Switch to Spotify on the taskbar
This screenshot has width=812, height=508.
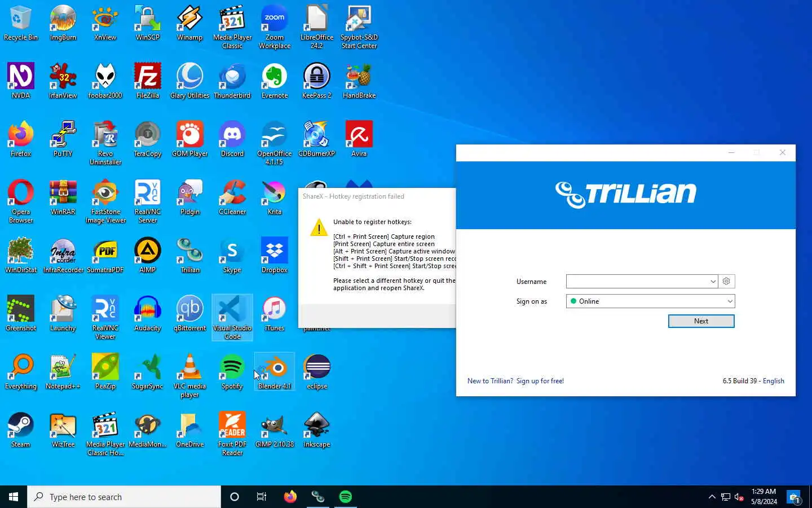(346, 497)
